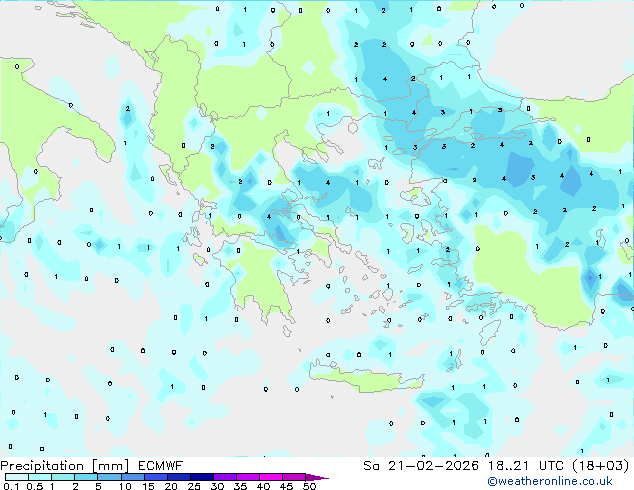Click the 1–2 mm legend color box
634x490 pixels.
(x=63, y=477)
